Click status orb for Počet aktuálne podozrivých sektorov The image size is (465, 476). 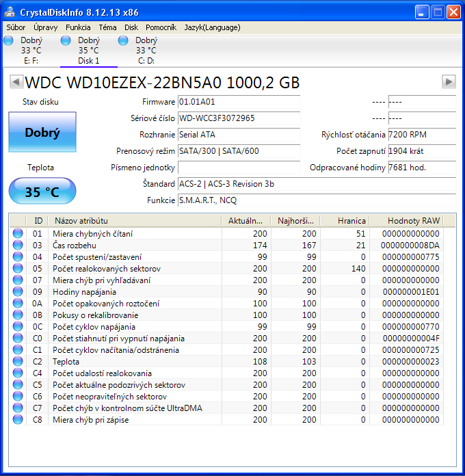[18, 384]
